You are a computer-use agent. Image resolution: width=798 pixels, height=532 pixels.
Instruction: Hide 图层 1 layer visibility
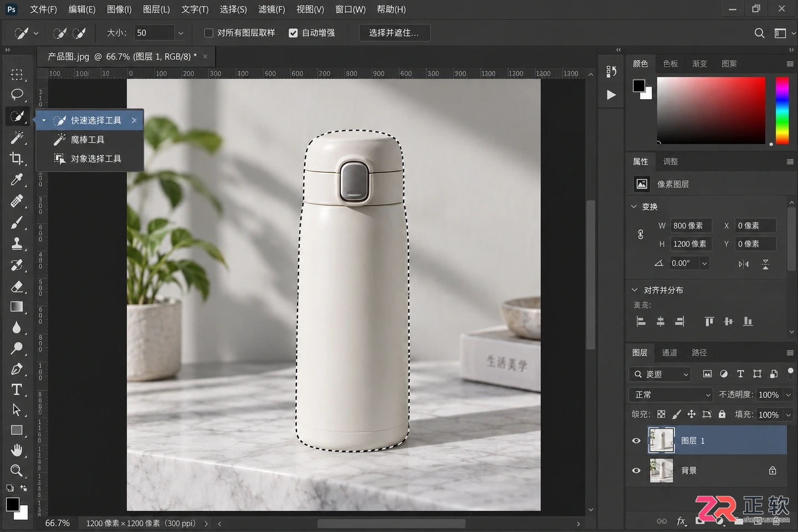[636, 441]
